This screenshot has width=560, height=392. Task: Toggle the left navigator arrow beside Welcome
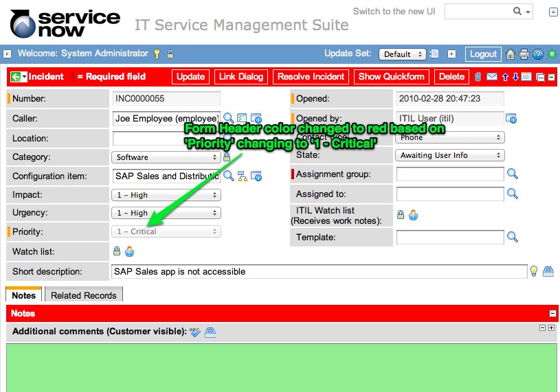tap(7, 54)
